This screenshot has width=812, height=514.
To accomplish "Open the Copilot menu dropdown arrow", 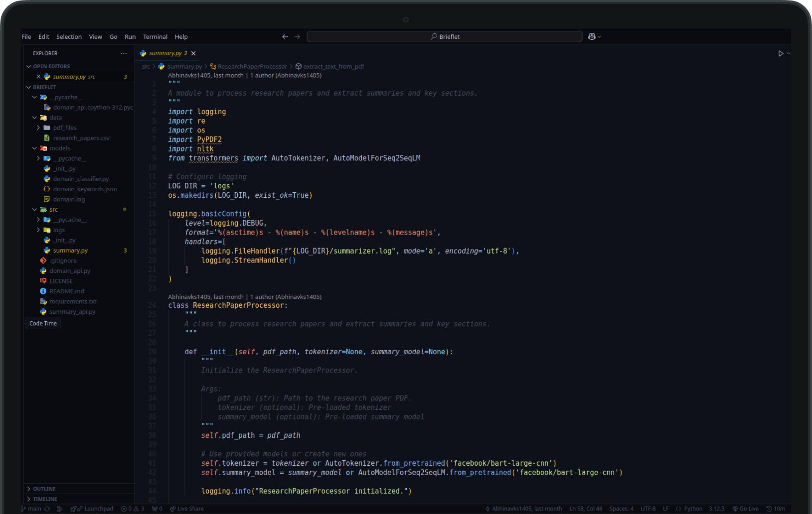I will (599, 36).
